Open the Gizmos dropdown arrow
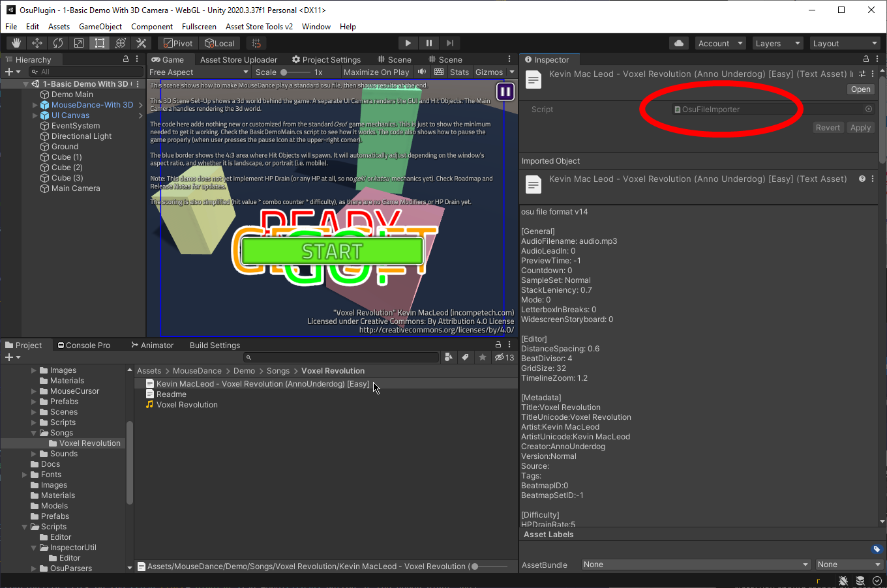 click(x=511, y=72)
